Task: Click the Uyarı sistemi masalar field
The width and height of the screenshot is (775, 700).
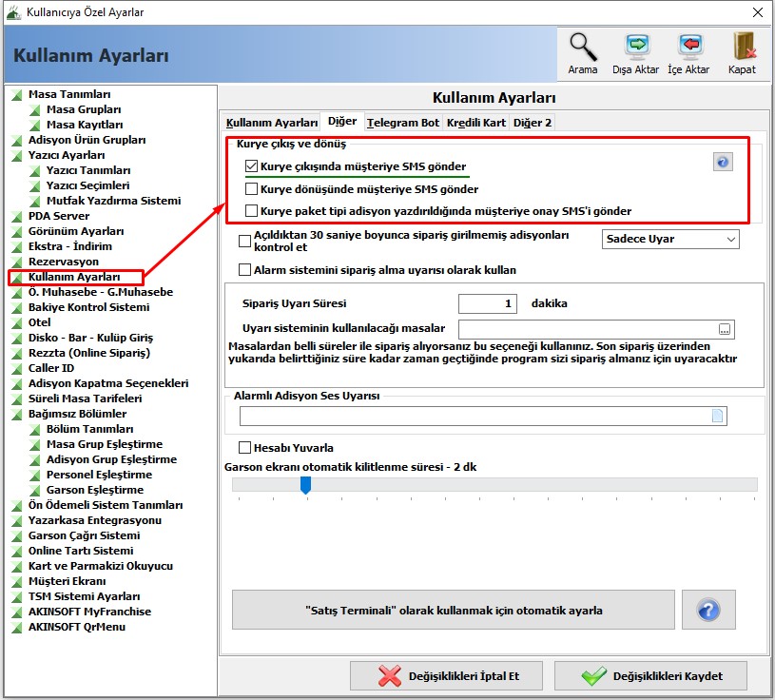Action: click(596, 329)
